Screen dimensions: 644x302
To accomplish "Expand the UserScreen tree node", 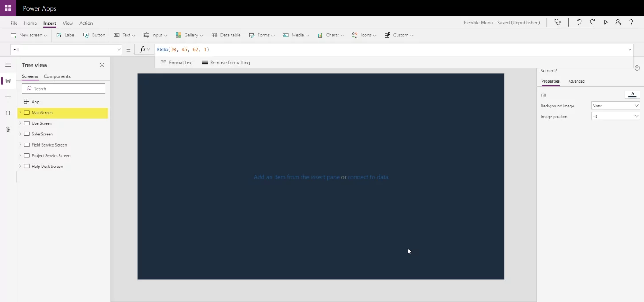I will click(20, 123).
